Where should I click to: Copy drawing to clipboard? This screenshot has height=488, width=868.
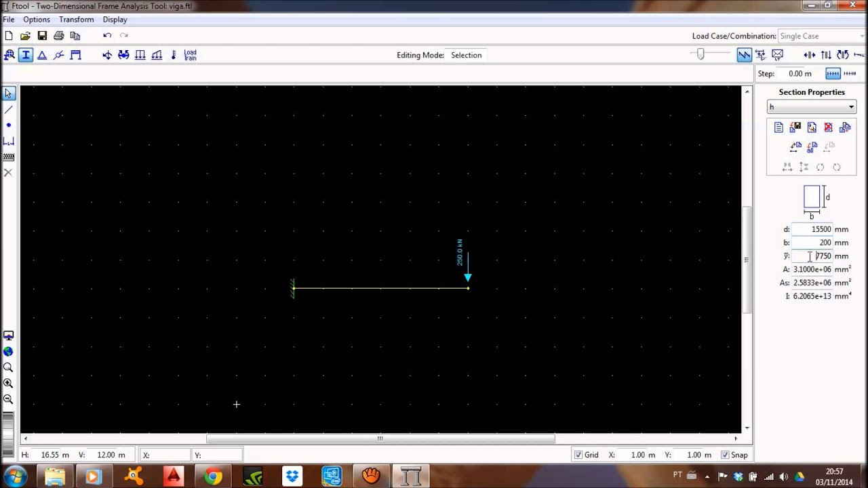click(x=75, y=35)
